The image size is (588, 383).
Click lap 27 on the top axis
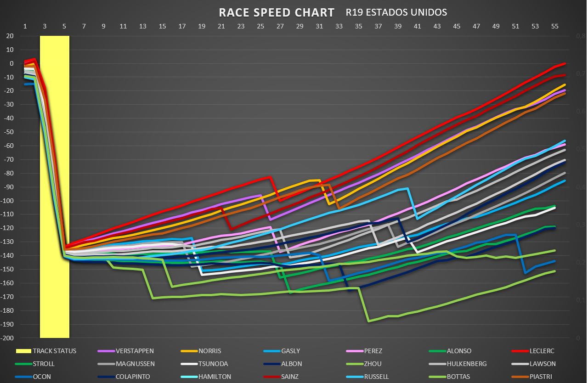(280, 27)
